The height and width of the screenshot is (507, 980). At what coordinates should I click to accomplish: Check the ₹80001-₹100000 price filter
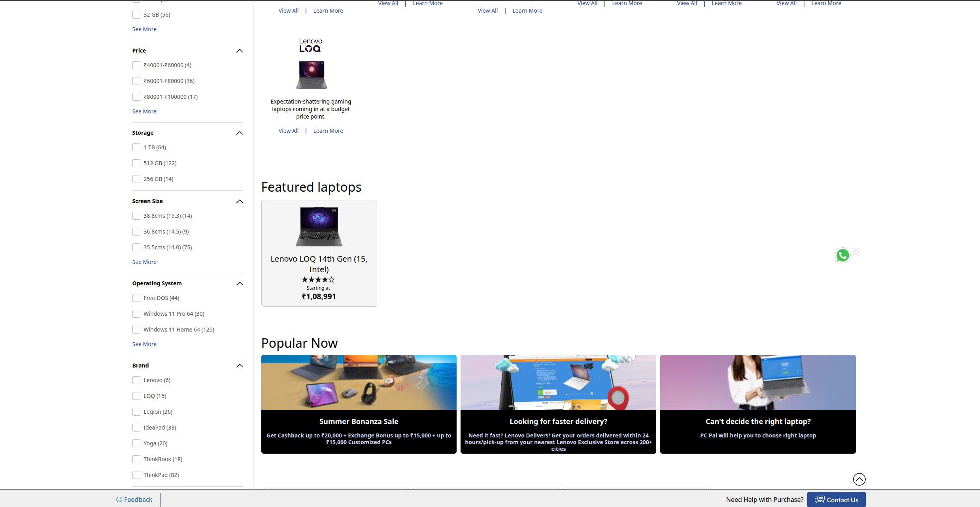(136, 97)
